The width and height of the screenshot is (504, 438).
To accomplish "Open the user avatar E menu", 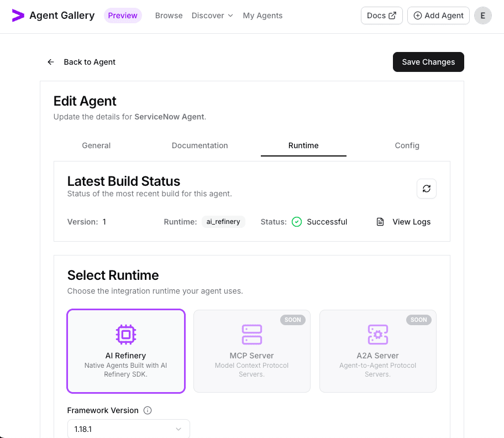I will [483, 15].
